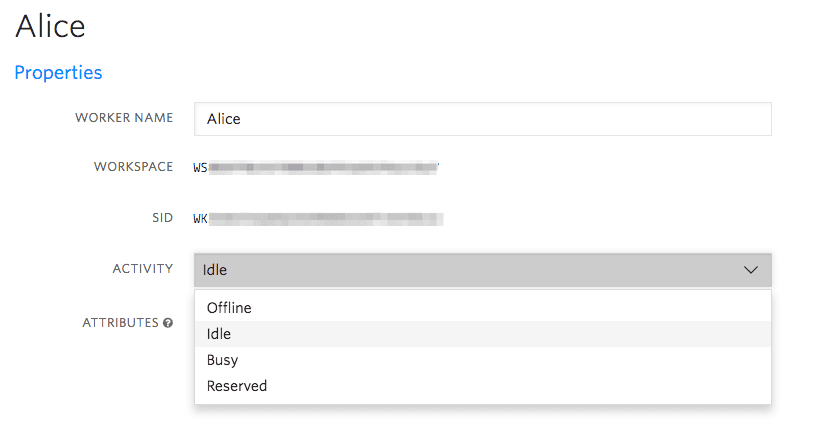The image size is (831, 426).
Task: Click the ACTIVITY field label
Action: pos(142,269)
